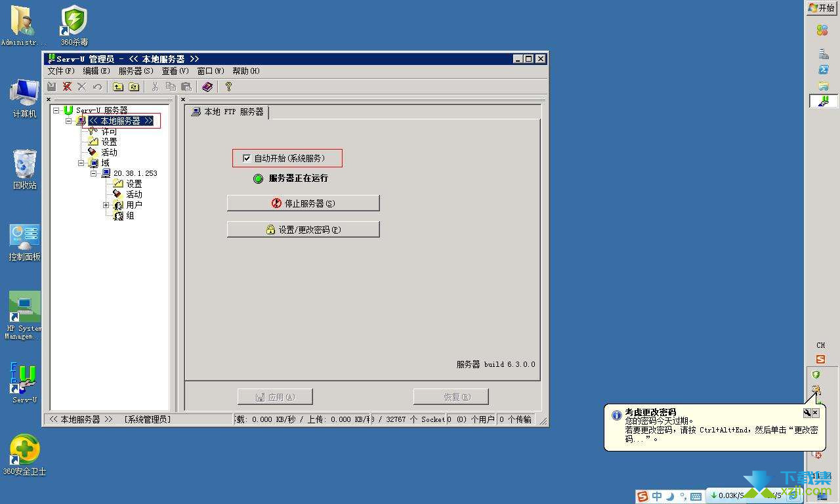
Task: Click the folder up-level toolbar icon
Action: point(118,87)
